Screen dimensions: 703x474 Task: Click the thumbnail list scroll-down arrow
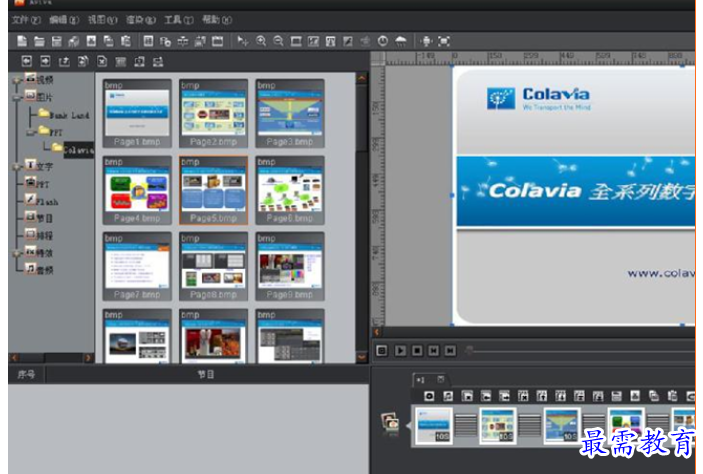362,357
